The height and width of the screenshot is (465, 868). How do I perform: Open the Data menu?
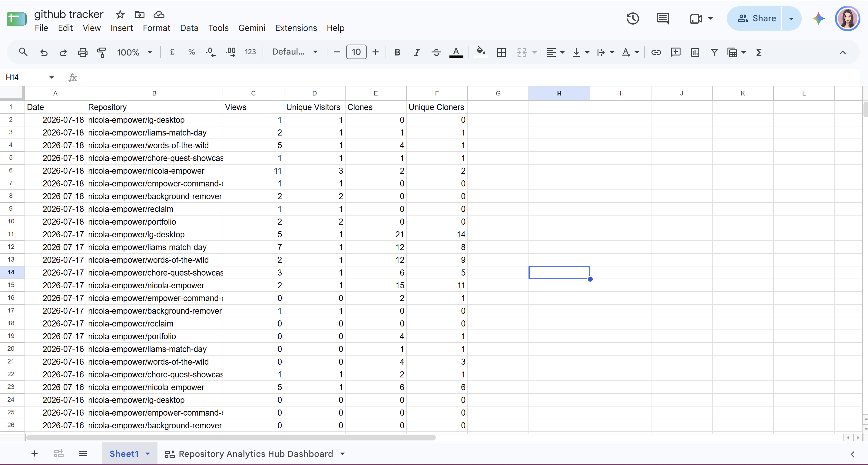pos(189,28)
